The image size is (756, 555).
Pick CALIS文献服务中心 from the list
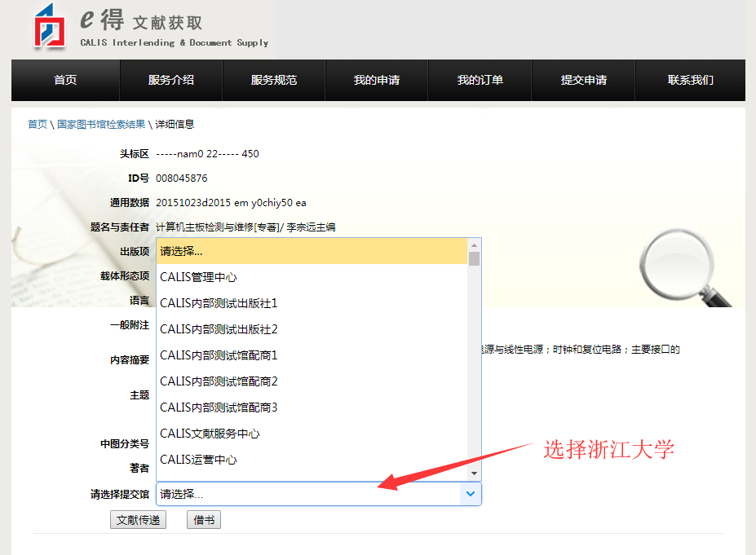(312, 433)
